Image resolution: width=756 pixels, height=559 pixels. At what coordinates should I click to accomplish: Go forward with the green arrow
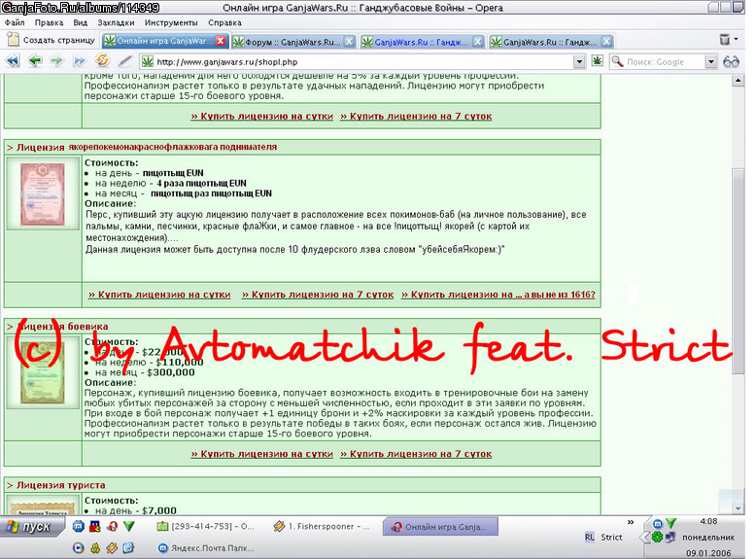tap(57, 61)
